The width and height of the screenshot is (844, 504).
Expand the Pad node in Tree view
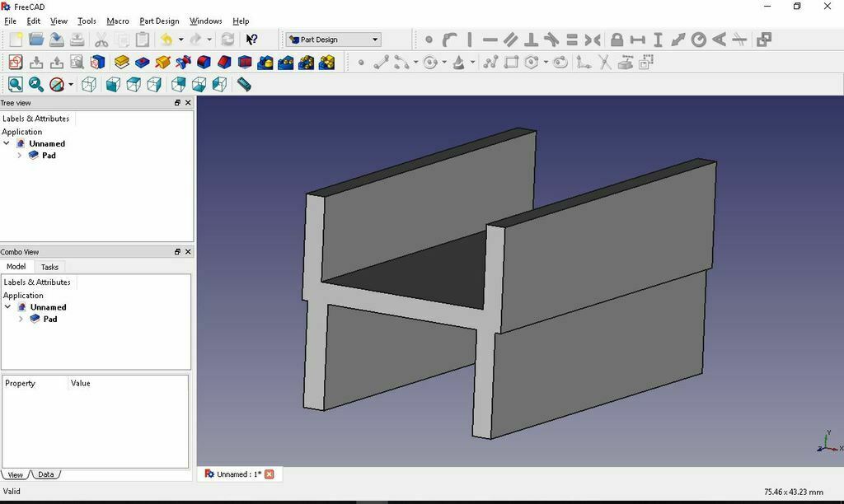tap(19, 155)
